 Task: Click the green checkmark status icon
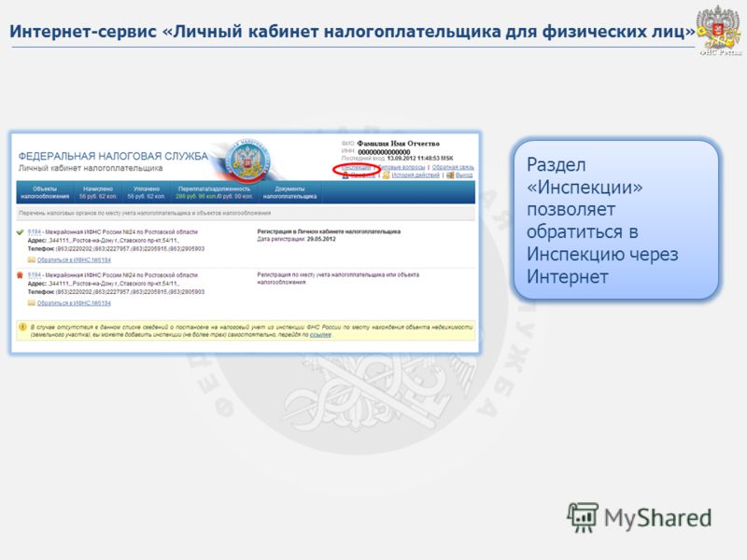20,232
